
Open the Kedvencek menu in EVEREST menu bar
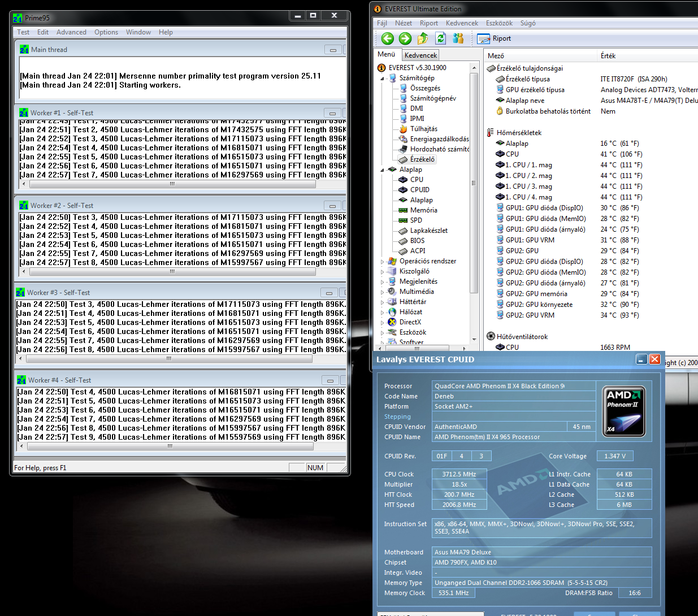click(462, 23)
